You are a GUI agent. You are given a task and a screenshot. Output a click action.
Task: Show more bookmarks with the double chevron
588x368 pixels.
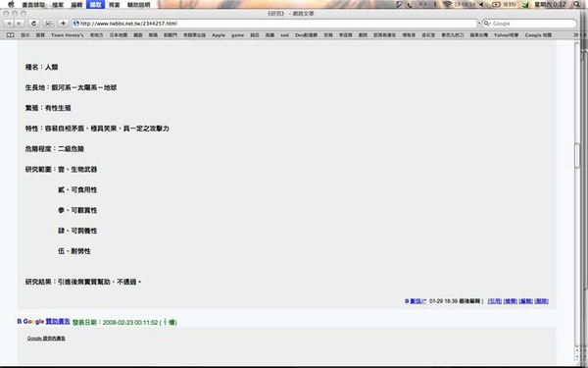576,35
